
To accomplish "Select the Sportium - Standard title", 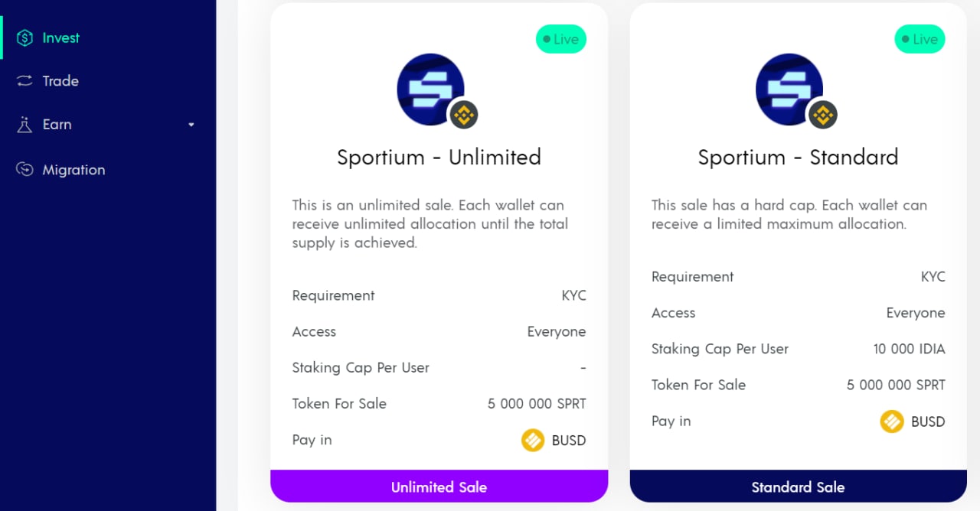I will [798, 158].
